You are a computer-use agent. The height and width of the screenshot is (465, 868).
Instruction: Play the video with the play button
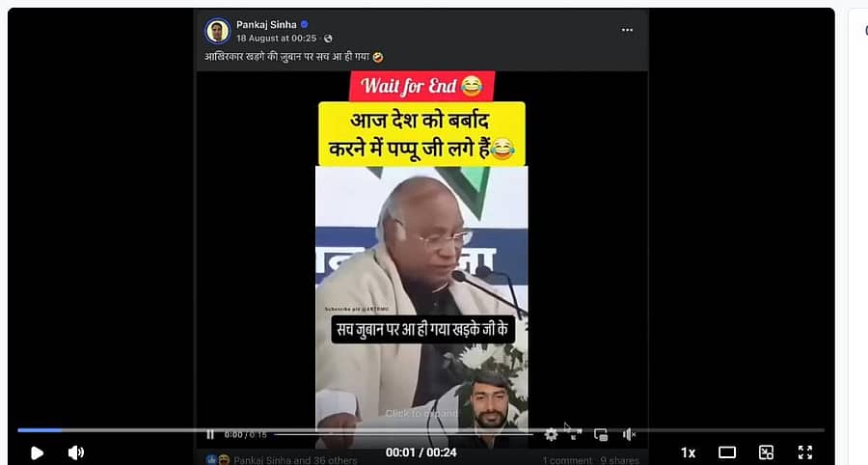click(37, 452)
